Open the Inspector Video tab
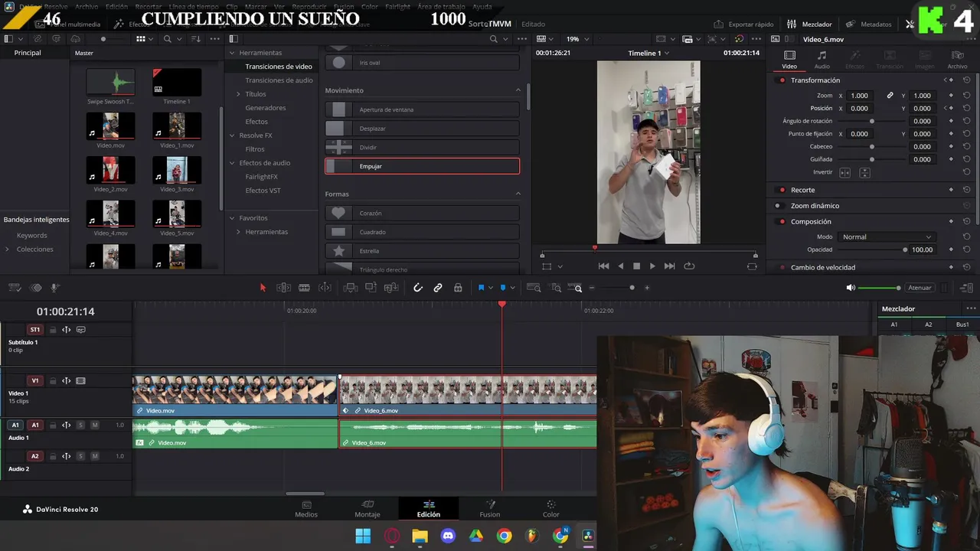 tap(789, 60)
